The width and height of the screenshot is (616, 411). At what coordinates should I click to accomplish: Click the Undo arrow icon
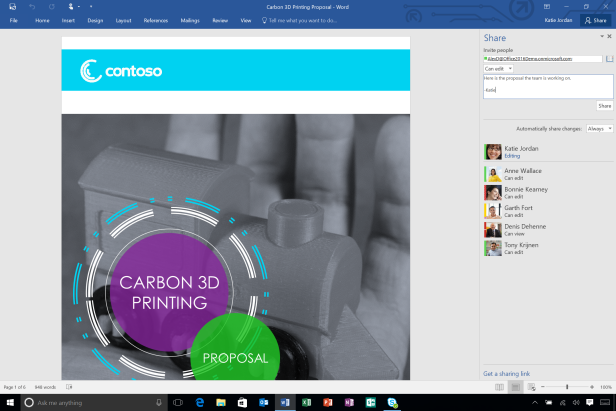tap(32, 7)
